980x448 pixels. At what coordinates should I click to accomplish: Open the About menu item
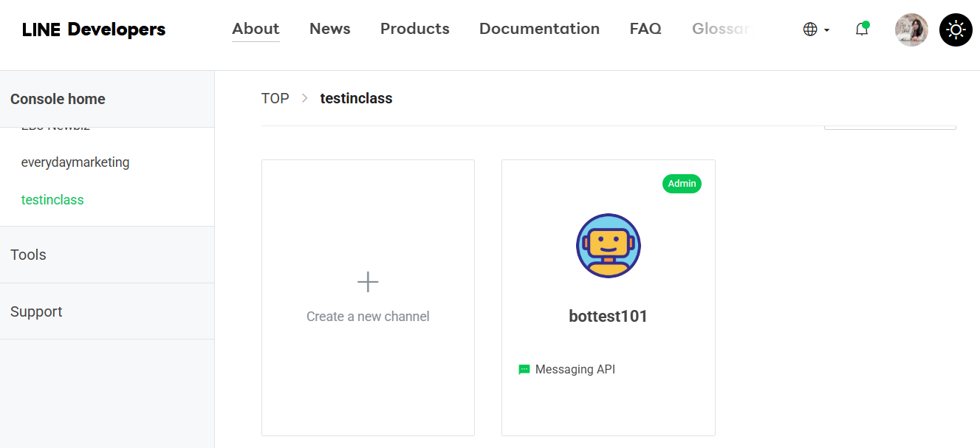click(256, 29)
